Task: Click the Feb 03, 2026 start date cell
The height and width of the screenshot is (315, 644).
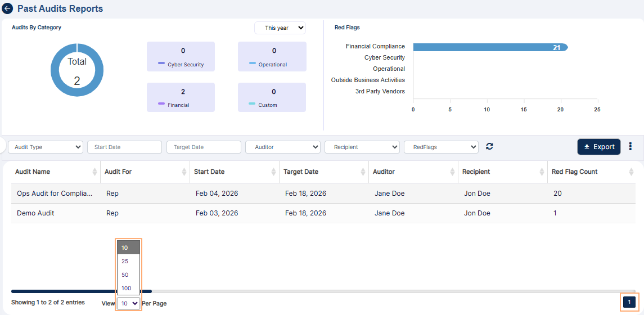Action: coord(217,213)
